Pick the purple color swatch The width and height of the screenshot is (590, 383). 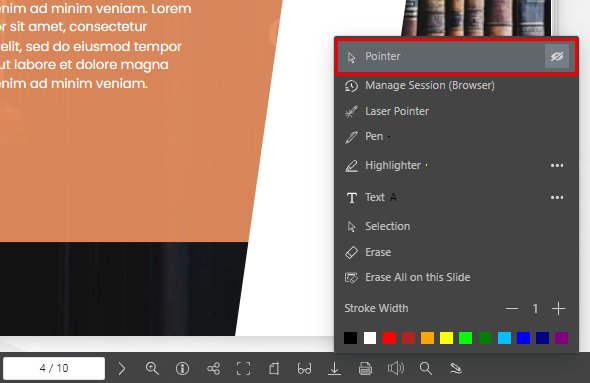pos(562,338)
